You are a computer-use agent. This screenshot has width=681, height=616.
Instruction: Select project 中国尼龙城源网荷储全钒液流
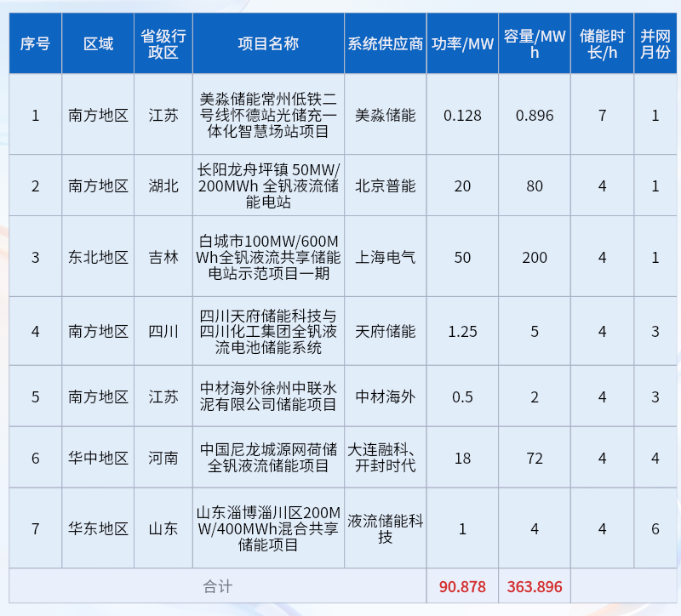click(x=268, y=458)
